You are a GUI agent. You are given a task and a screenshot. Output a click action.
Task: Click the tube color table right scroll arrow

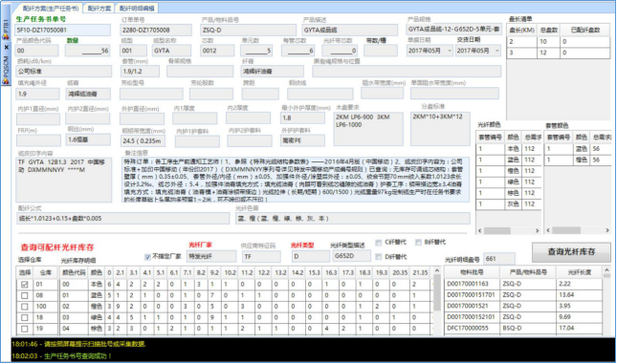(607, 230)
